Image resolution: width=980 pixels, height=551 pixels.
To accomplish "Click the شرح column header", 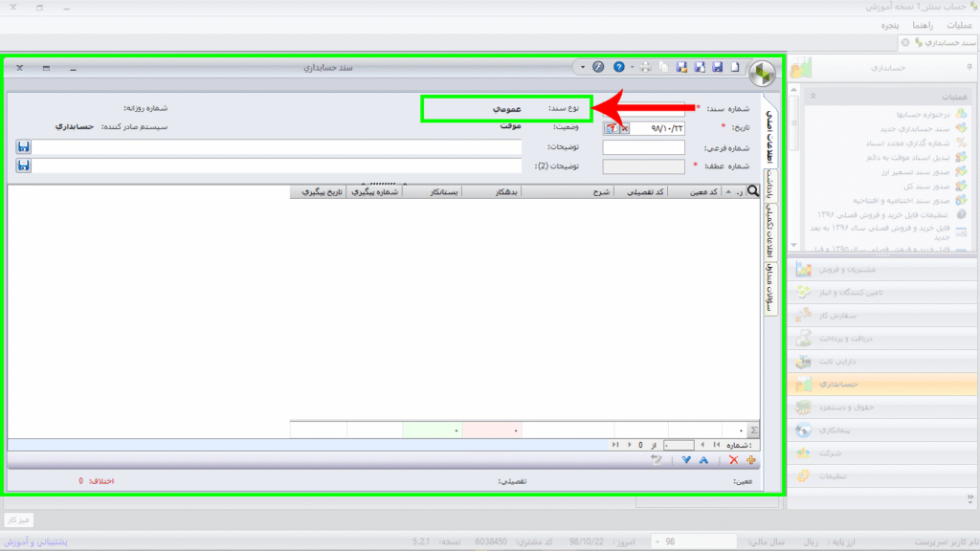I will [x=568, y=191].
